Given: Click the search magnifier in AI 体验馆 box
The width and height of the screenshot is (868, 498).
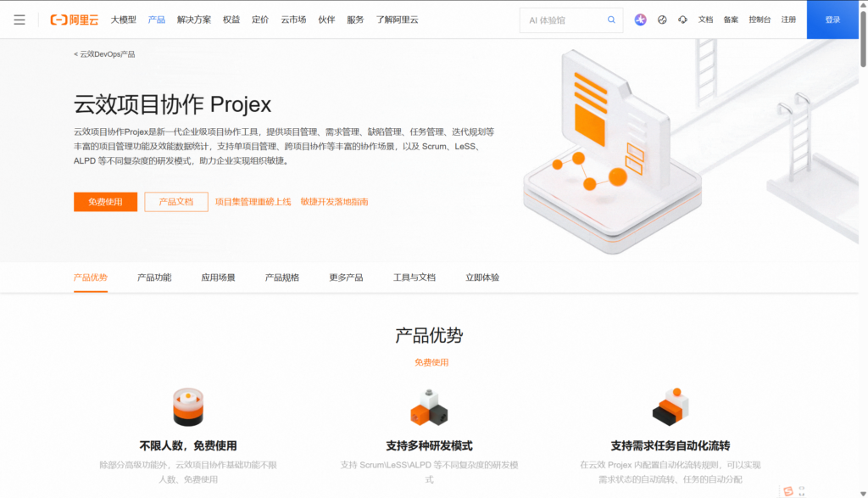Looking at the screenshot, I should click(611, 20).
